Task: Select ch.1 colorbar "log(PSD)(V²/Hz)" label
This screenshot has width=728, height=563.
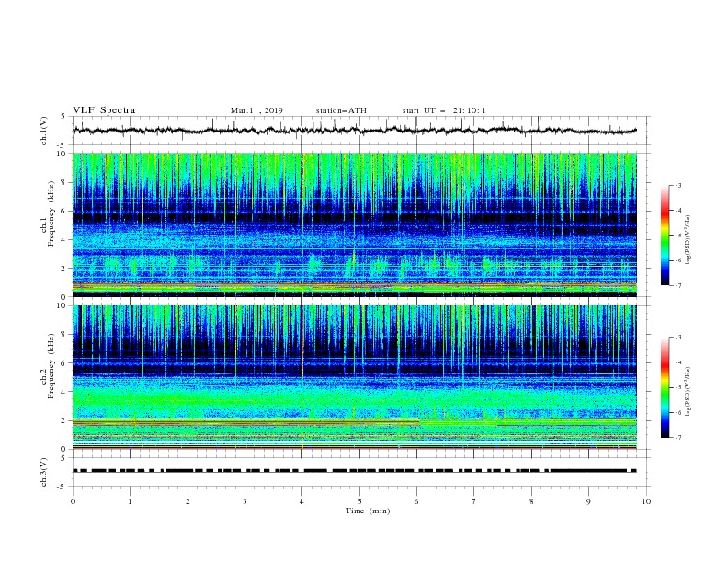Action: [688, 240]
